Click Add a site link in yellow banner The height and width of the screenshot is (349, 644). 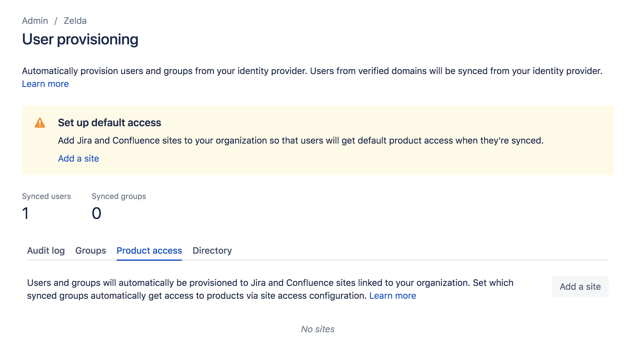pos(78,158)
